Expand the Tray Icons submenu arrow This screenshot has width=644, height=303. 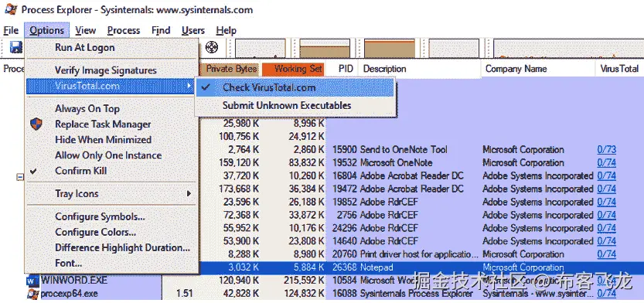click(189, 193)
